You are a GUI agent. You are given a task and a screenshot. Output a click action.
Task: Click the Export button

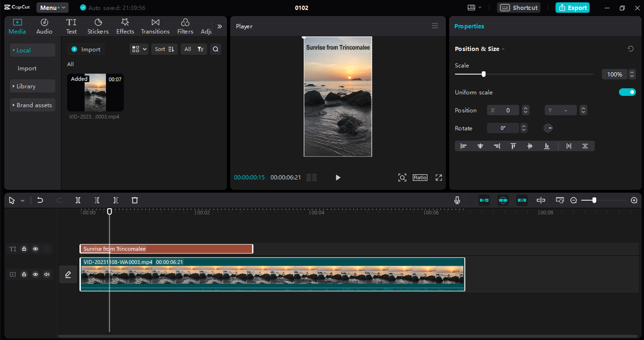573,8
